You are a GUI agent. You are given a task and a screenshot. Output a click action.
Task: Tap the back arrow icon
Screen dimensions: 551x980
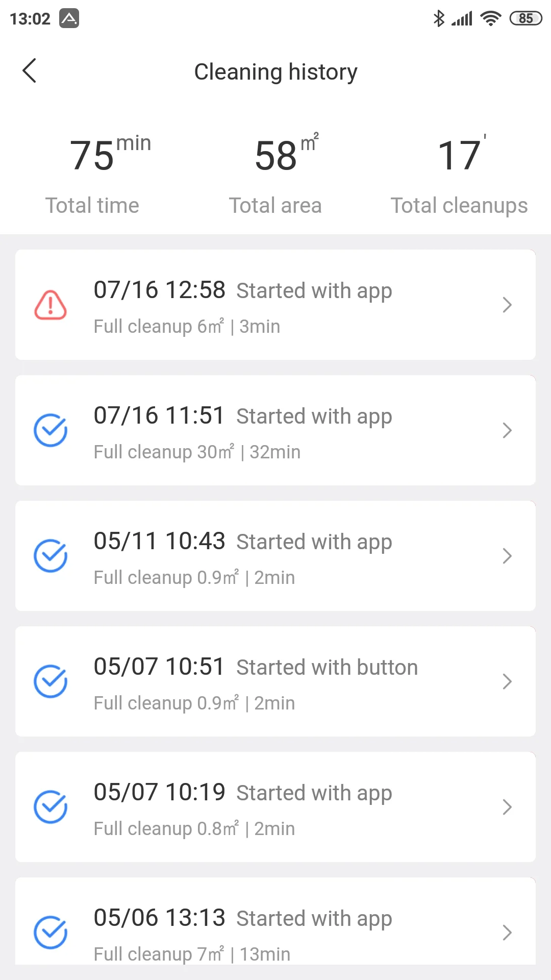tap(30, 70)
